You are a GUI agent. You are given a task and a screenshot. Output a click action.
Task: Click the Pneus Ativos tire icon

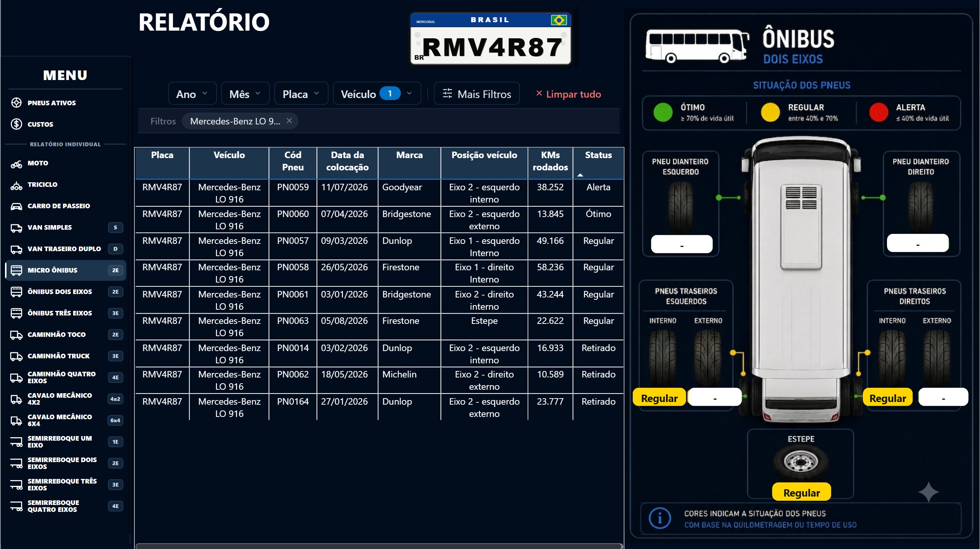16,103
